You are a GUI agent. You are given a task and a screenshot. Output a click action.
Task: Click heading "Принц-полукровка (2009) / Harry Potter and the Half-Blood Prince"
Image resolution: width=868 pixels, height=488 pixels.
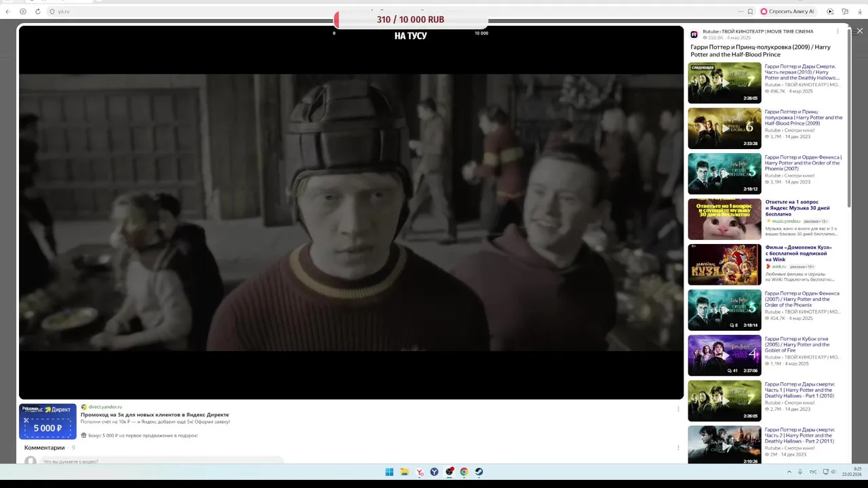pos(760,51)
